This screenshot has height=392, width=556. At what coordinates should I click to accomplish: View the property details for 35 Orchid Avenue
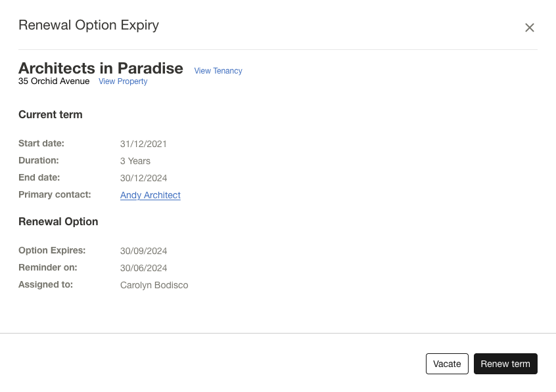coord(123,81)
